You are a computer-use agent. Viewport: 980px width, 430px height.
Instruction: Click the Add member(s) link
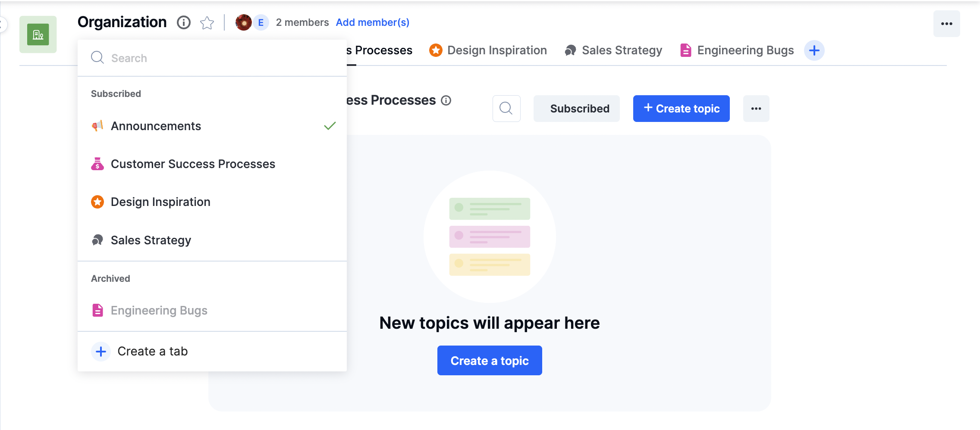coord(373,22)
